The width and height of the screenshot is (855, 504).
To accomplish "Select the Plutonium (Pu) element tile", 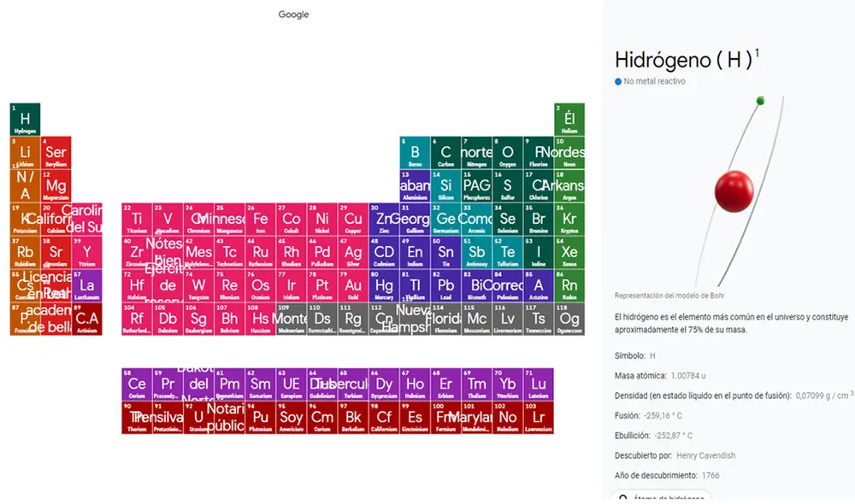I will tap(261, 418).
